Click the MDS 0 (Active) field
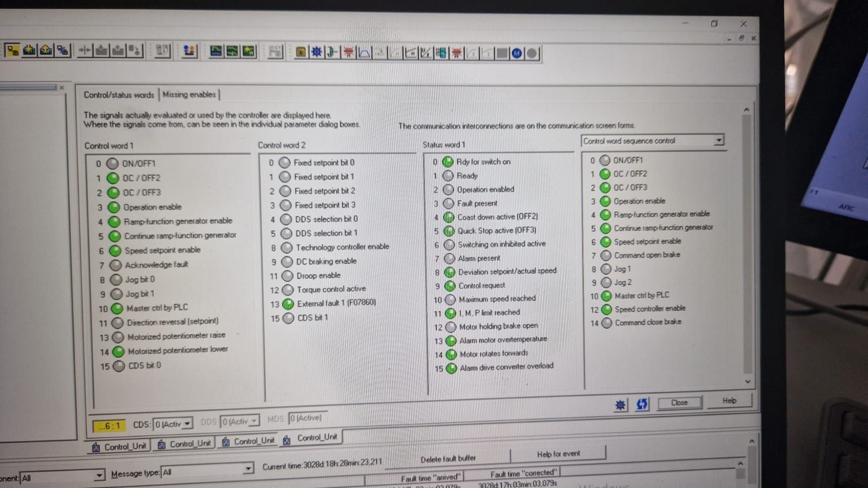The width and height of the screenshot is (868, 488). [x=308, y=418]
